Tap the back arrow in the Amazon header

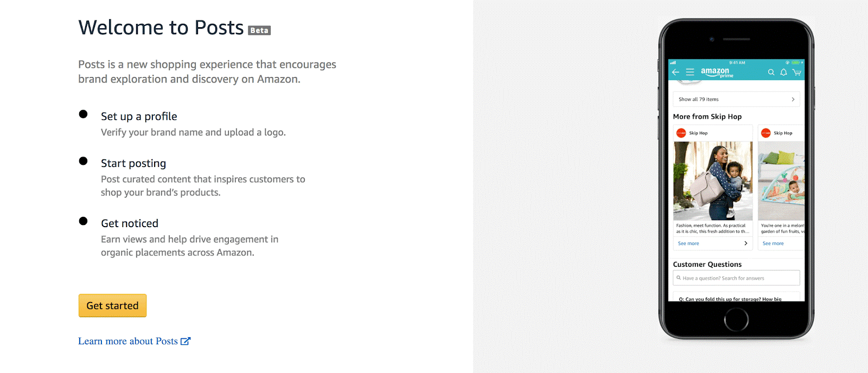675,72
